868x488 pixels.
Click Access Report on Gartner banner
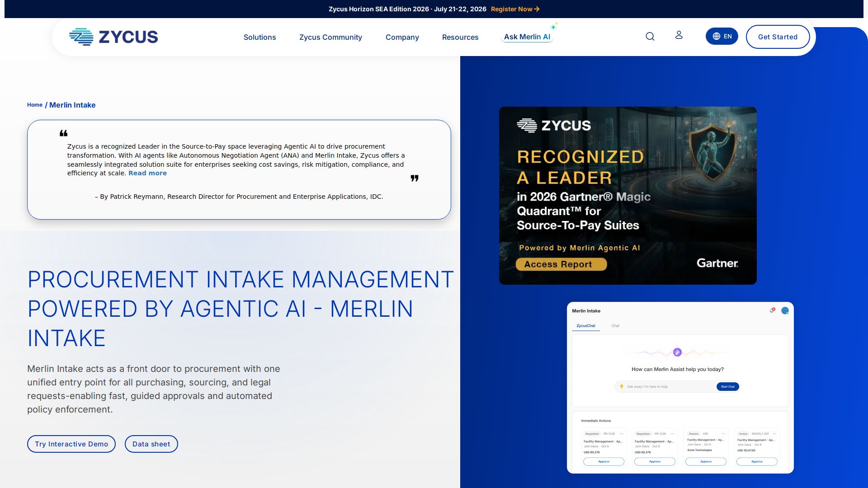(x=561, y=264)
